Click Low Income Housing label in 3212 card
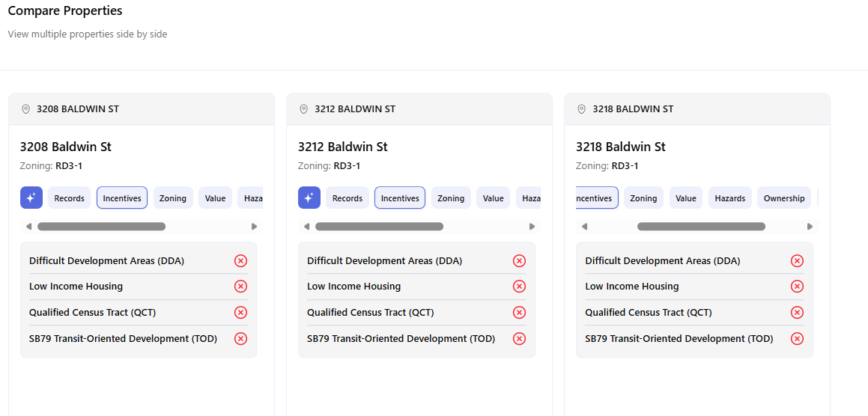Screen dimensions: 868x416 tap(353, 286)
